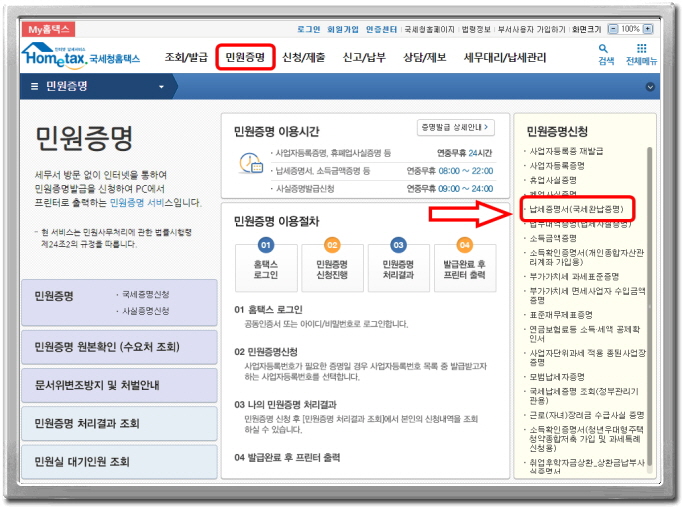Click 부서사용자 가입하기 link
Viewport: 682px width, 507px height.
coord(531,29)
